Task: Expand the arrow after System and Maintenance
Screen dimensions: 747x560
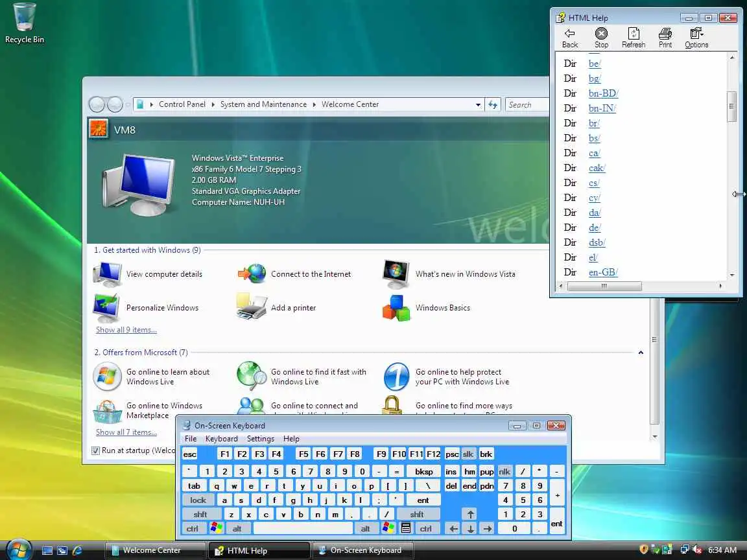Action: pos(314,104)
